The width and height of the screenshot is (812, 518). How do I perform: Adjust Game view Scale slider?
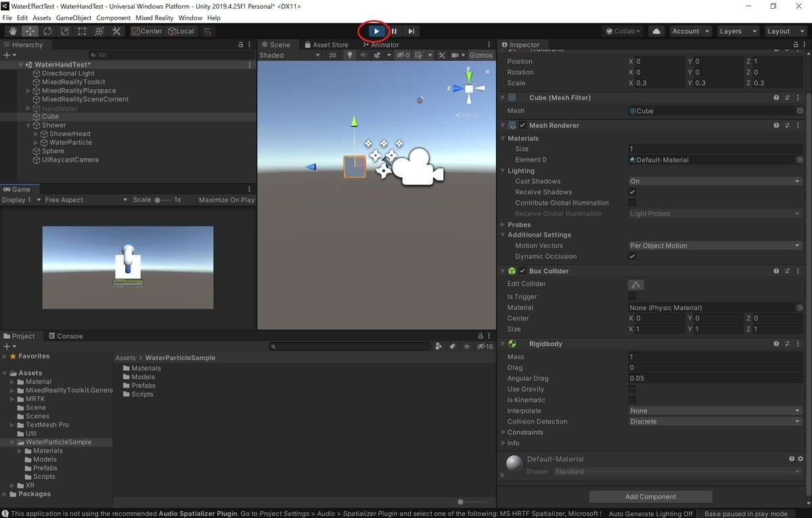[x=162, y=200]
